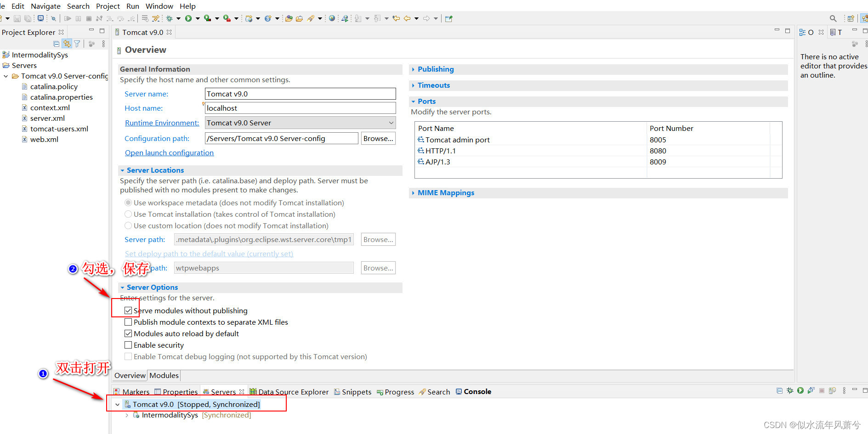The width and height of the screenshot is (868, 434).
Task: Uncheck Modules auto reload by default
Action: 128,333
